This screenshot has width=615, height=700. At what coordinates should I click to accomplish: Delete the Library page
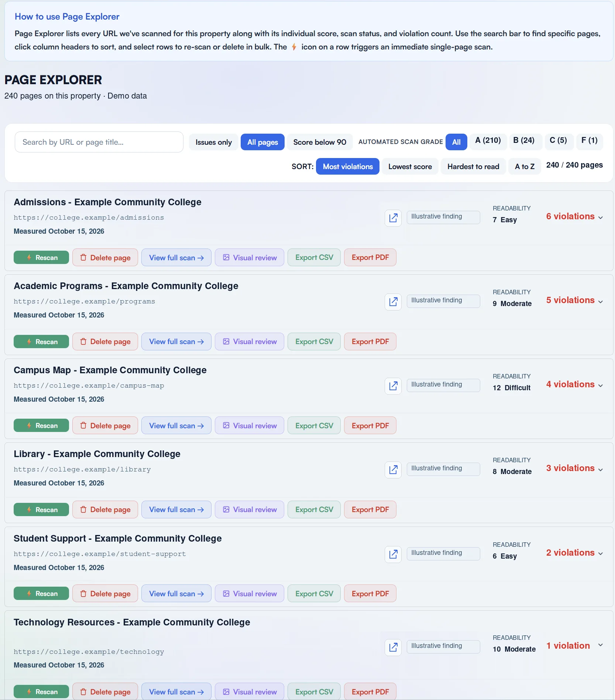(x=105, y=509)
